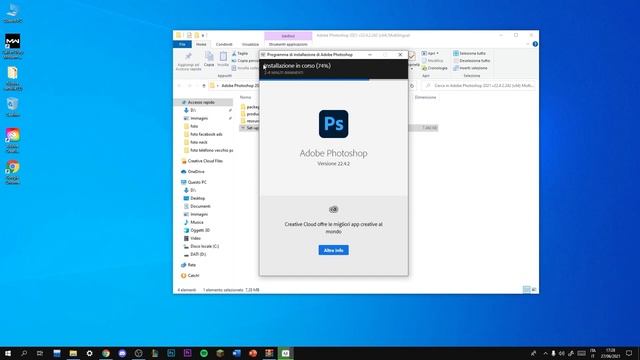Click the installation progress bar in installer
The image size is (640, 360).
pyautogui.click(x=333, y=80)
